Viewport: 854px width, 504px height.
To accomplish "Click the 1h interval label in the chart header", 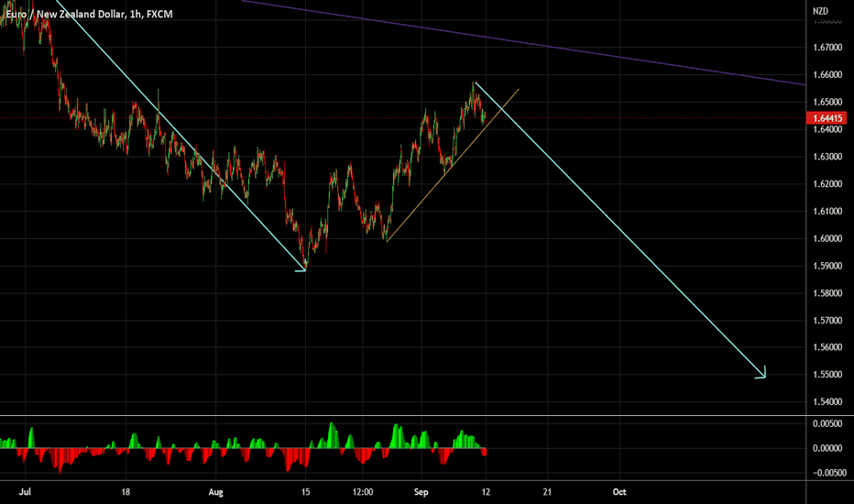I will [136, 14].
